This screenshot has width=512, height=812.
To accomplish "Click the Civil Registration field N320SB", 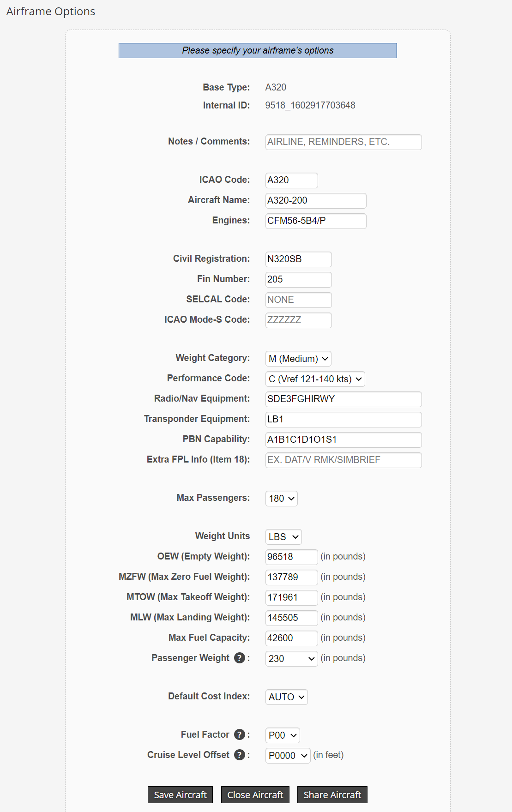I will [298, 259].
